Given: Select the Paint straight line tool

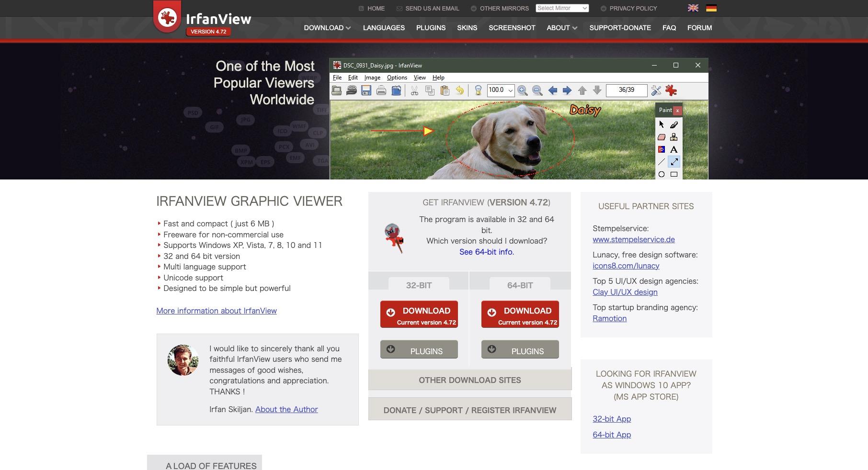Looking at the screenshot, I should (662, 162).
